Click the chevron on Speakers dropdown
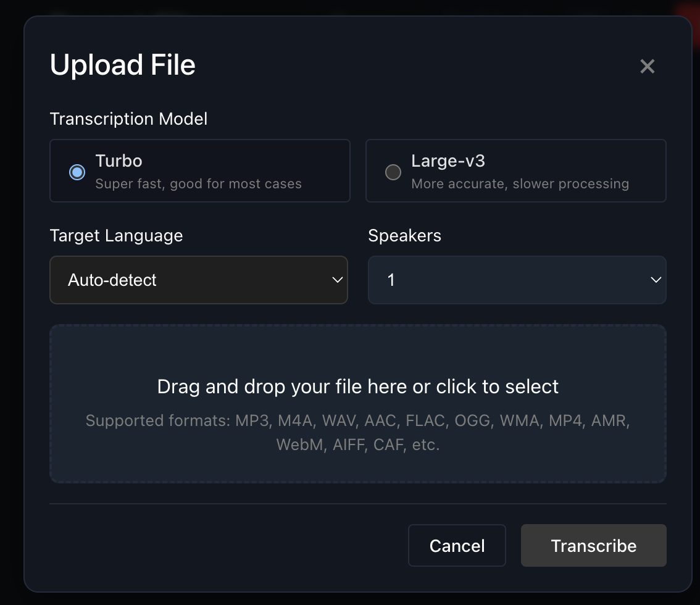Screen dimensions: 700x605 click(656, 280)
